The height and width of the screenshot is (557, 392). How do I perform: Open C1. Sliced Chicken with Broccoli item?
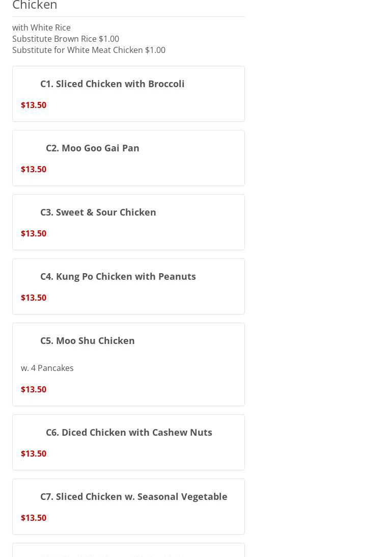pyautogui.click(x=112, y=84)
